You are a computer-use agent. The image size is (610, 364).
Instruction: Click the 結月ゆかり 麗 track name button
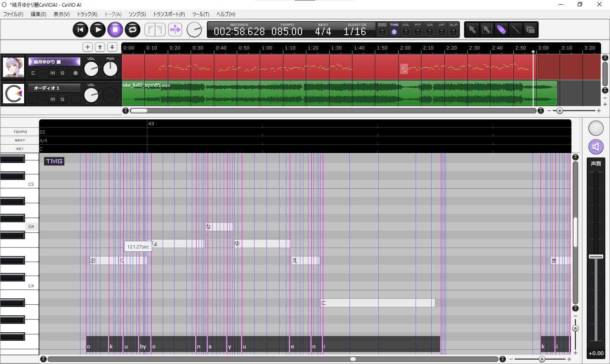tap(54, 62)
